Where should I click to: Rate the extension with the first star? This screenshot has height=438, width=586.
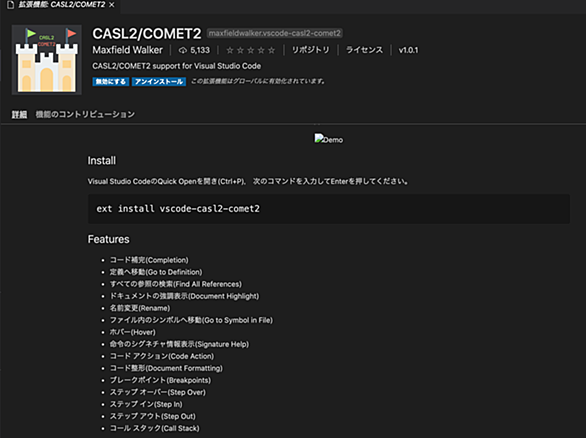230,50
